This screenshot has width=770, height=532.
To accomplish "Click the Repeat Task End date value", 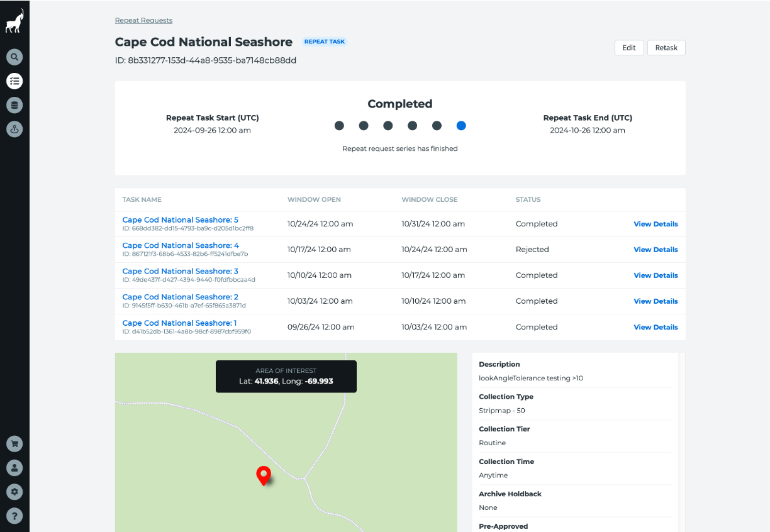I will (588, 130).
